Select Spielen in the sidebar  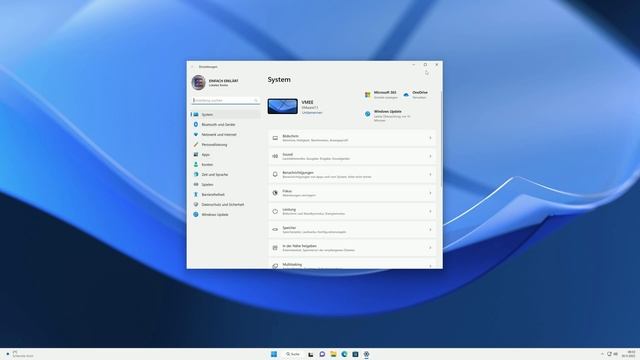225,184
